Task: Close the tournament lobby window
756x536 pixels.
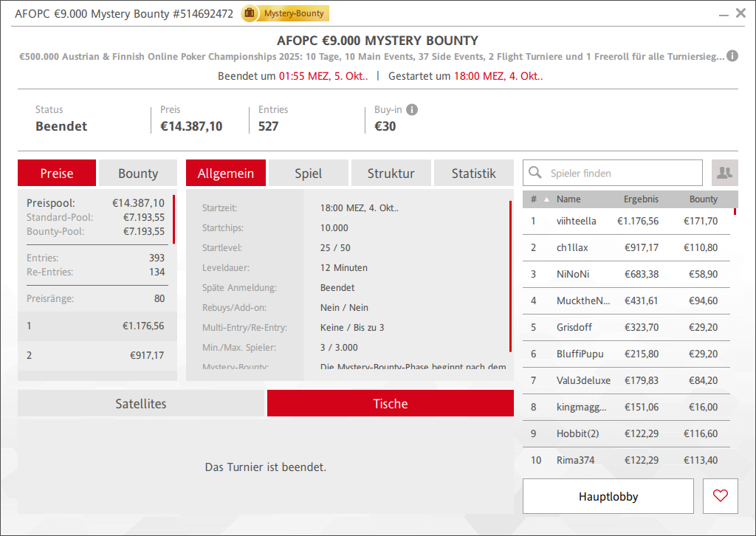Action: click(740, 13)
